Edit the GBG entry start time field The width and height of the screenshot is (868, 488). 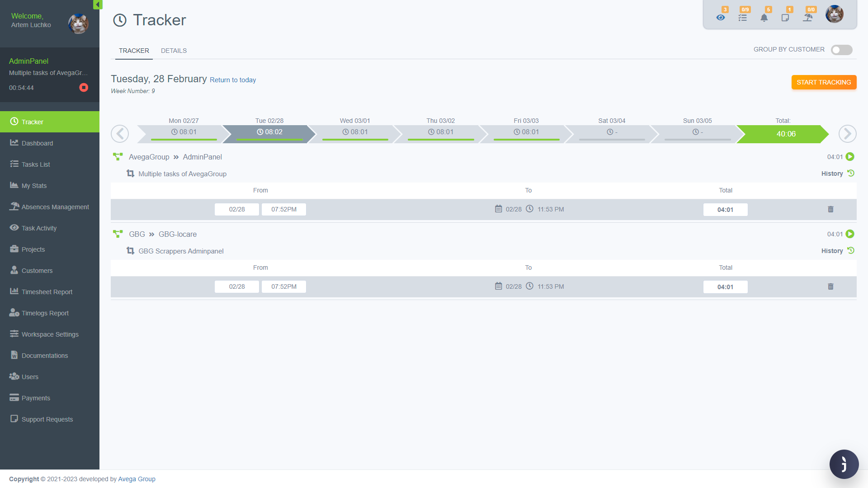click(283, 286)
